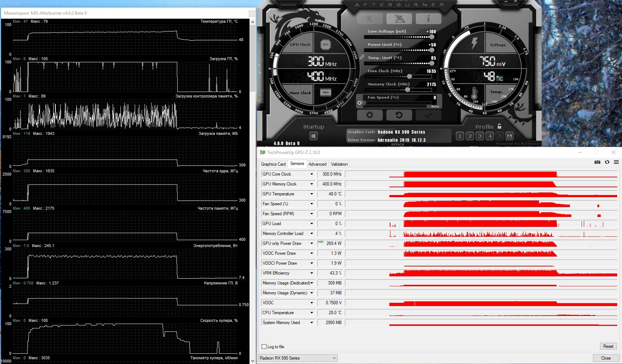Open the Kombustor stress test button
Viewport: 622px width, 364px height.
370,19
